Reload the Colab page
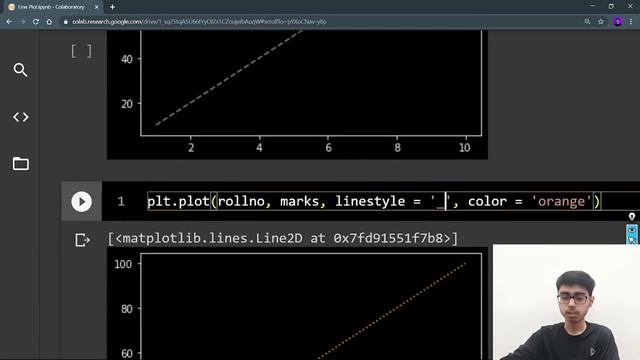Screen dimensions: 640x360 coord(36,22)
